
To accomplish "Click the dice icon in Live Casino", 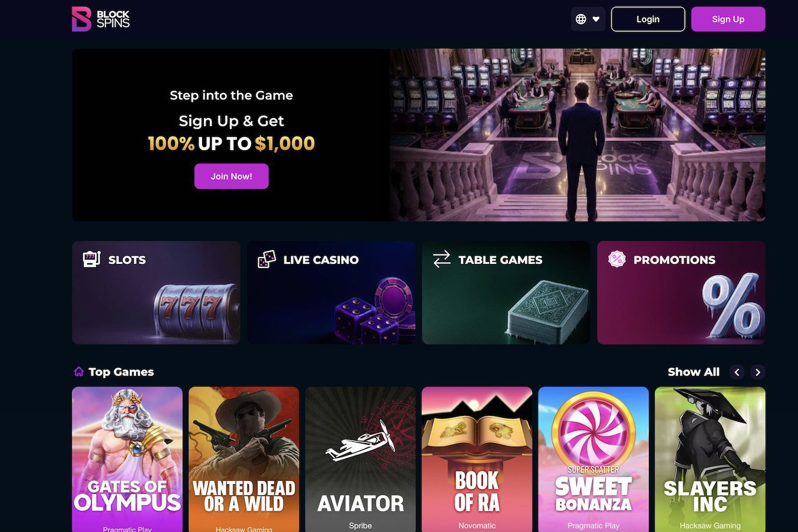I will [x=266, y=259].
